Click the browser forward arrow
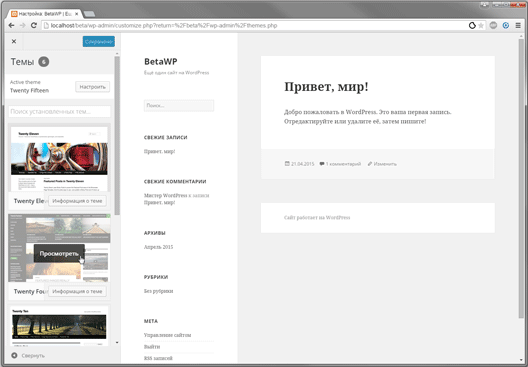Viewport: 528px width, 367px height. 22,26
